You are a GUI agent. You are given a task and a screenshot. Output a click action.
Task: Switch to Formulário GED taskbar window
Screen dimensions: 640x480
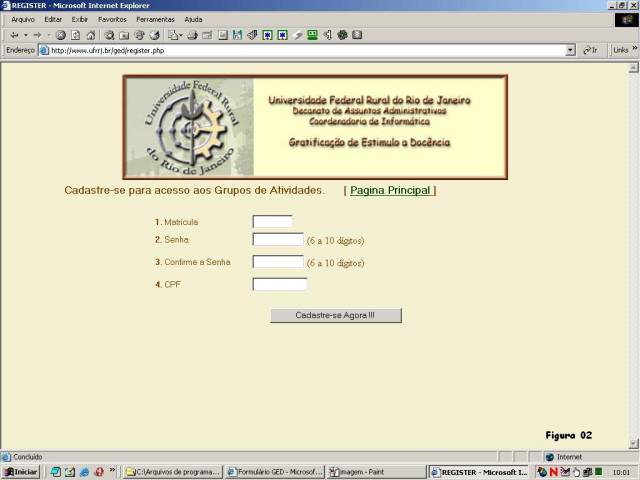coord(275,472)
